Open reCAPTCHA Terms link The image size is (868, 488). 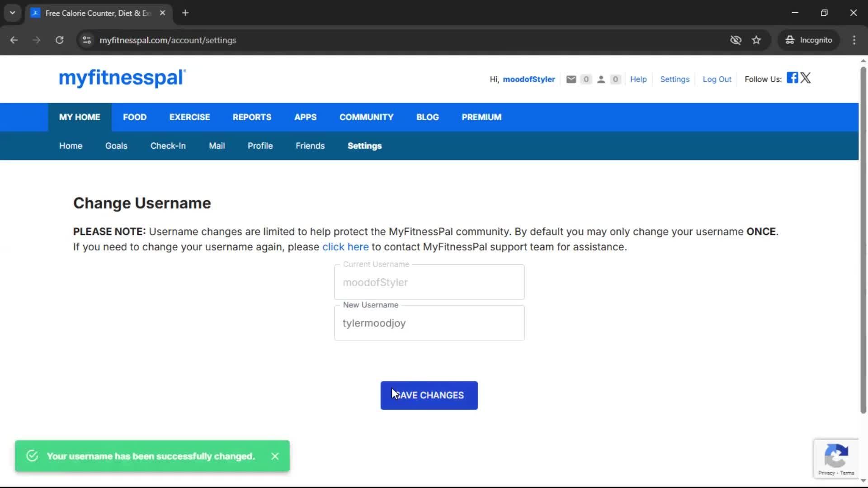tap(847, 473)
